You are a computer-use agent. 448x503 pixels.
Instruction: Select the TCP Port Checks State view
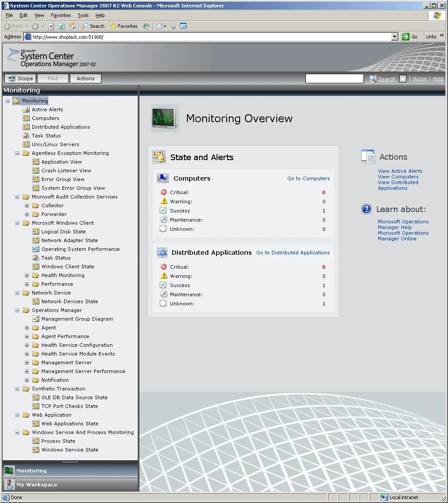tap(70, 406)
